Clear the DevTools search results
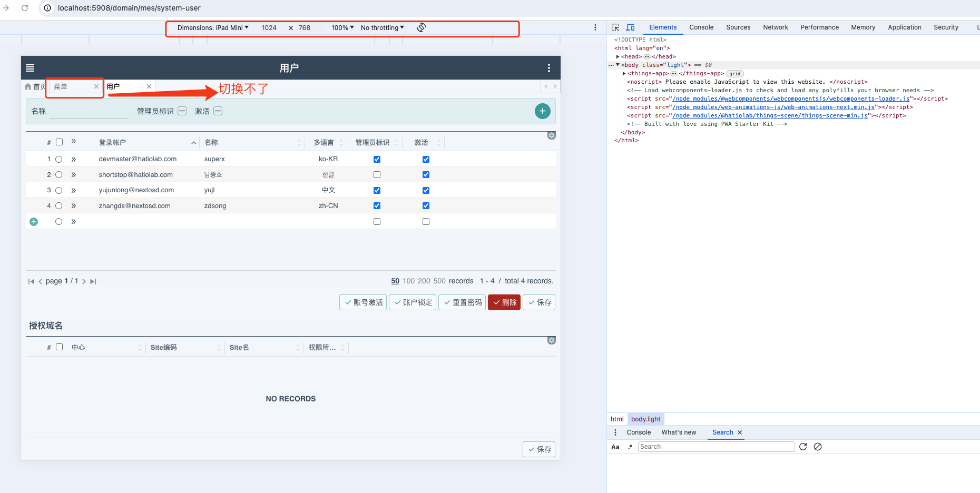980x493 pixels. click(818, 447)
